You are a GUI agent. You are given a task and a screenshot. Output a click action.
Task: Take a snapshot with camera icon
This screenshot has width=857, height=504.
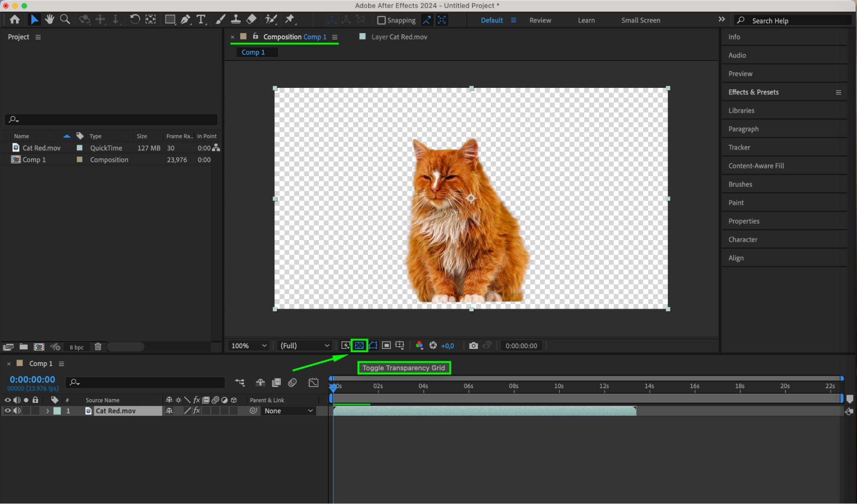[473, 345]
